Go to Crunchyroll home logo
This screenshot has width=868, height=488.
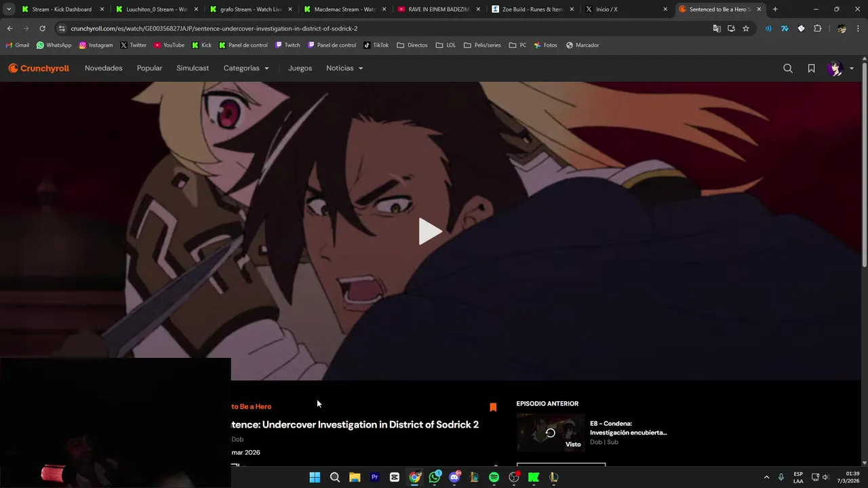pos(39,68)
